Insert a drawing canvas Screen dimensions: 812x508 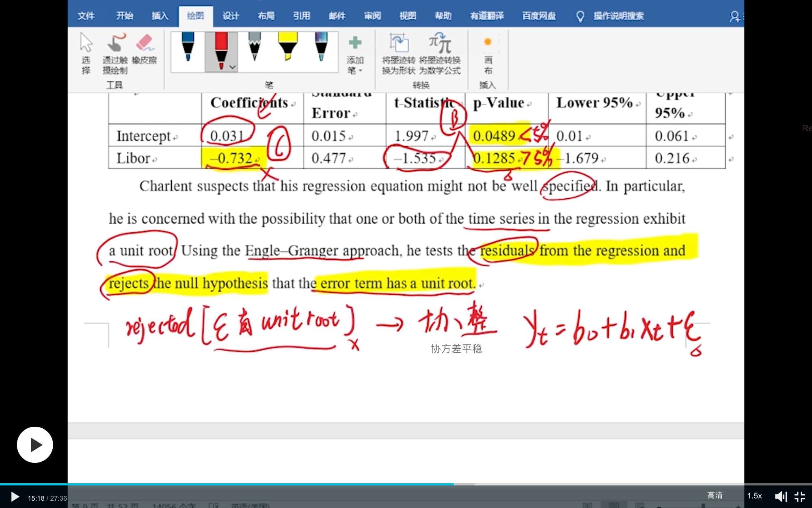(488, 53)
